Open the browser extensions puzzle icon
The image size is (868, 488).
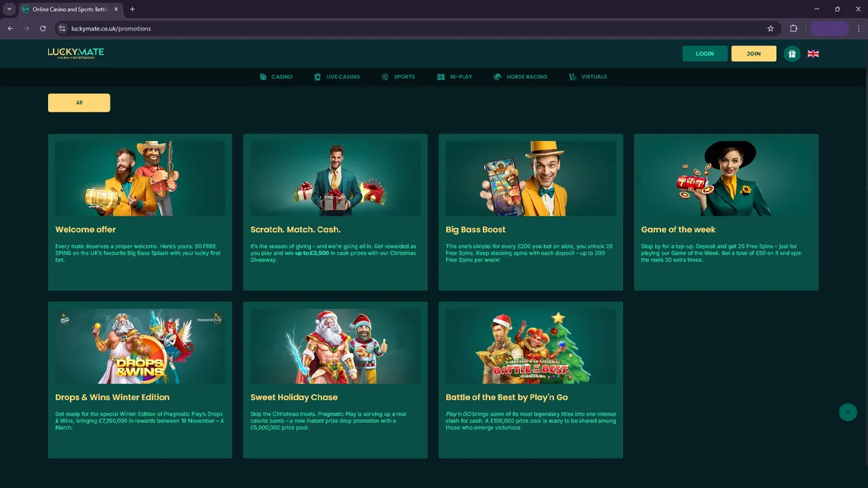click(x=793, y=28)
